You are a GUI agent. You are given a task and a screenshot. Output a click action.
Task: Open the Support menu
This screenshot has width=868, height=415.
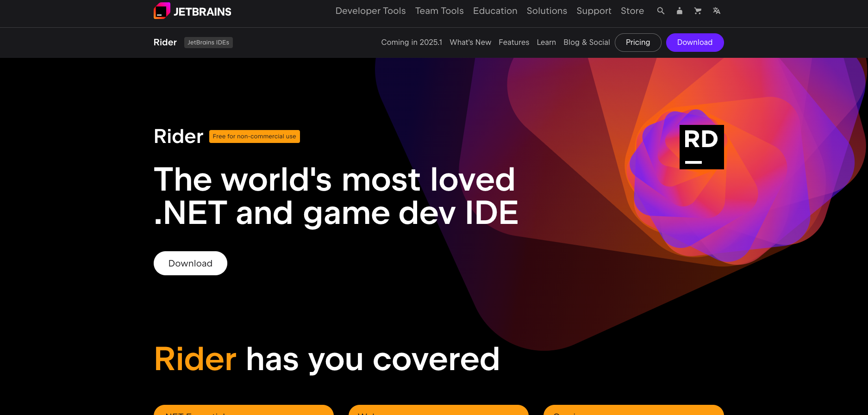click(x=594, y=11)
